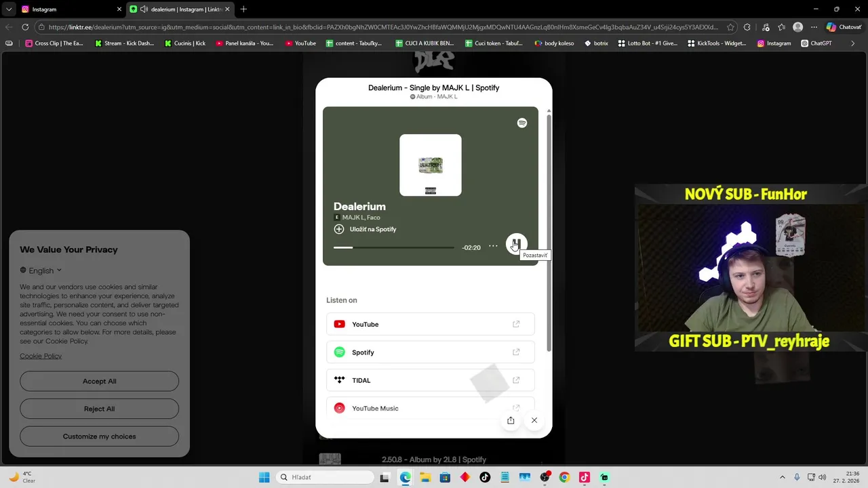Pause the Dealerium track playback
Viewport: 868px width, 488px height.
point(516,243)
